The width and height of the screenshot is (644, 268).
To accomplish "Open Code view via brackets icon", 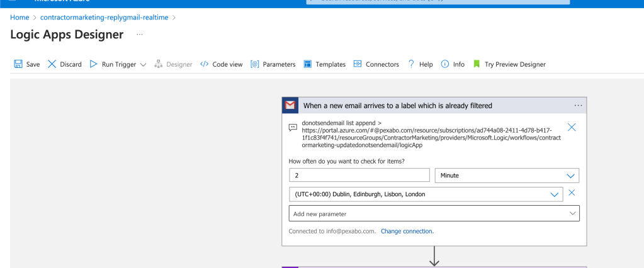I will point(204,64).
